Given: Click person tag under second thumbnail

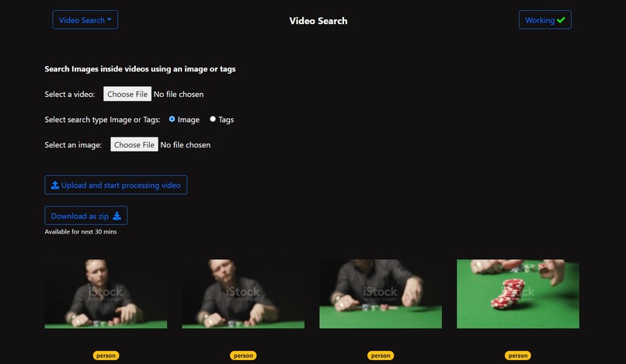Looking at the screenshot, I should (x=243, y=355).
